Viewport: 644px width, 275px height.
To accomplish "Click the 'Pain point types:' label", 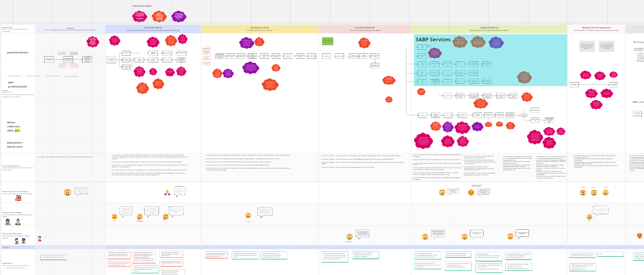I will pos(142,6).
